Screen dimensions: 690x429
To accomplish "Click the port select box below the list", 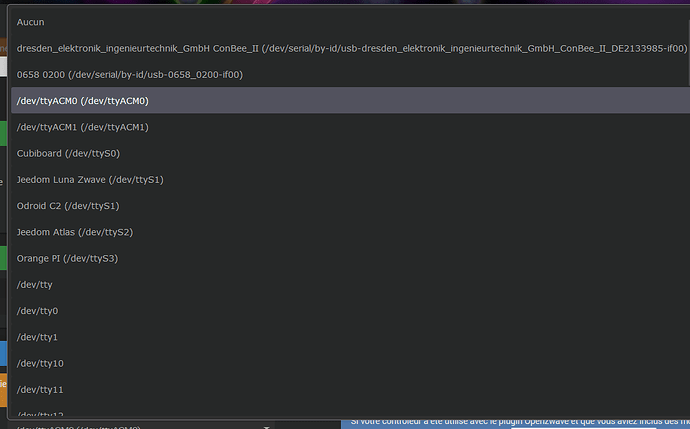I will [x=143, y=426].
